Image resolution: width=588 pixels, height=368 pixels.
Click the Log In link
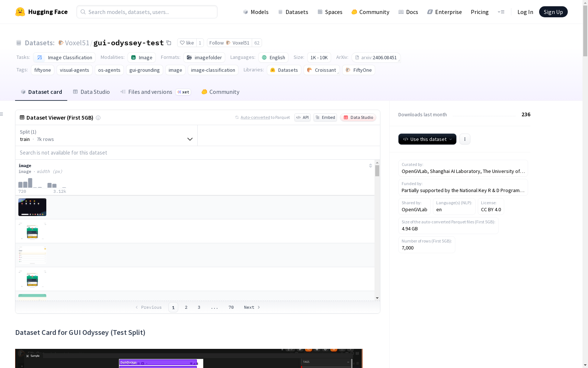525,12
